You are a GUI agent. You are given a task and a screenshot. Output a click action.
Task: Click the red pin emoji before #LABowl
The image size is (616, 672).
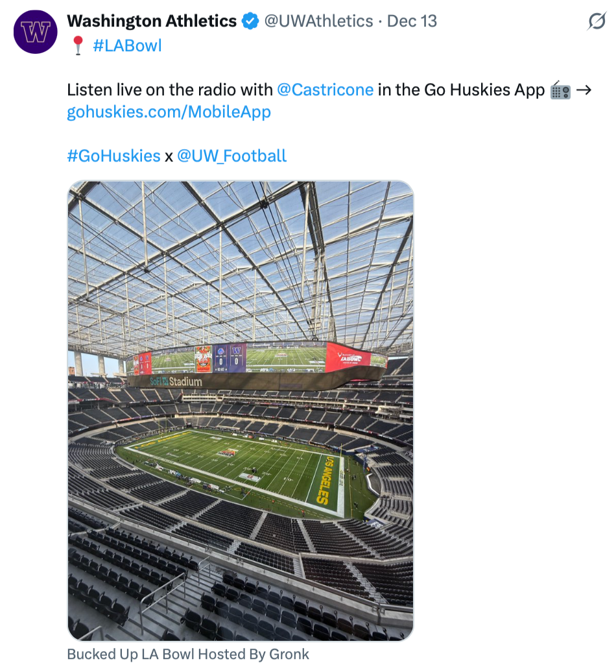[x=78, y=46]
